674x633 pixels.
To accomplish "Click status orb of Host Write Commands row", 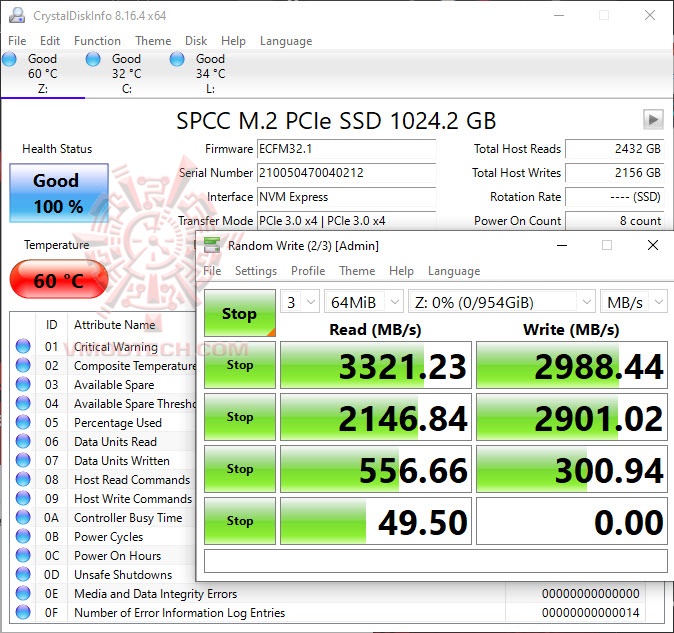I will 23,498.
